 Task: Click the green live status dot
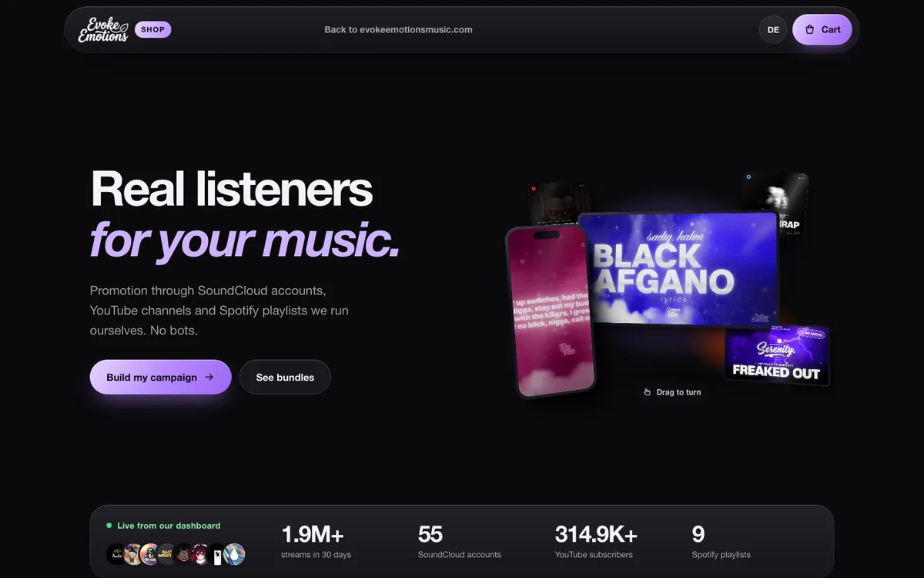(109, 526)
